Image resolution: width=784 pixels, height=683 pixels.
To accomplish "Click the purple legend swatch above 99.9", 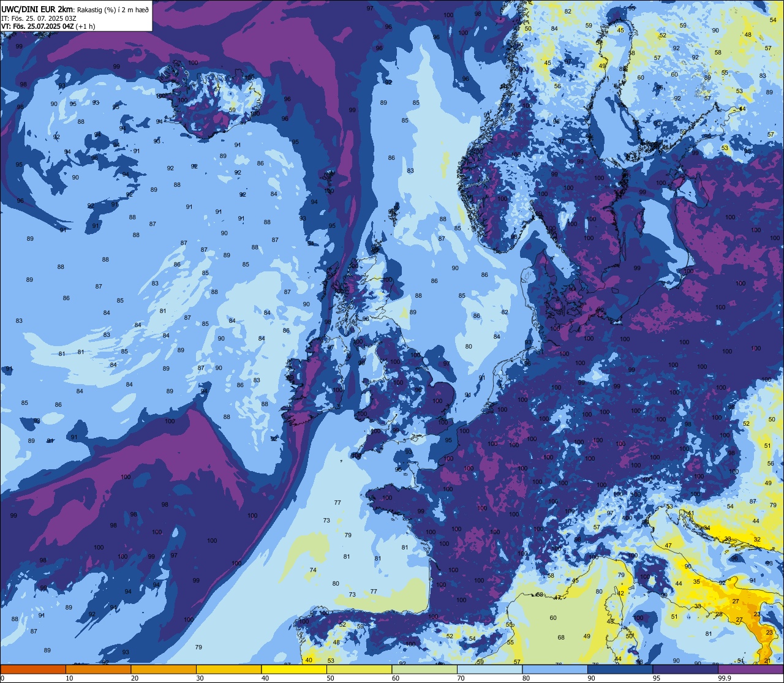I will pos(750,669).
